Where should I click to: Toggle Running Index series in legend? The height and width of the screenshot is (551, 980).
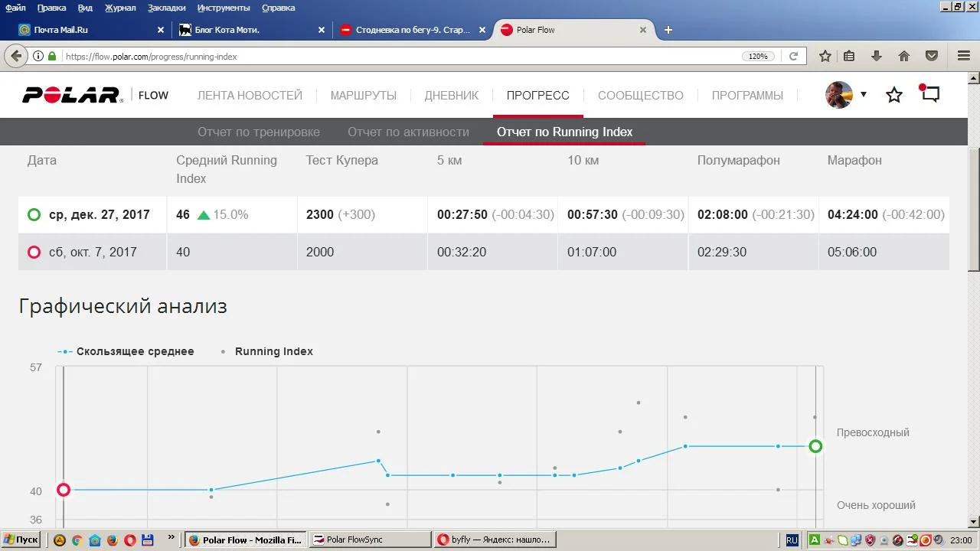coord(273,351)
